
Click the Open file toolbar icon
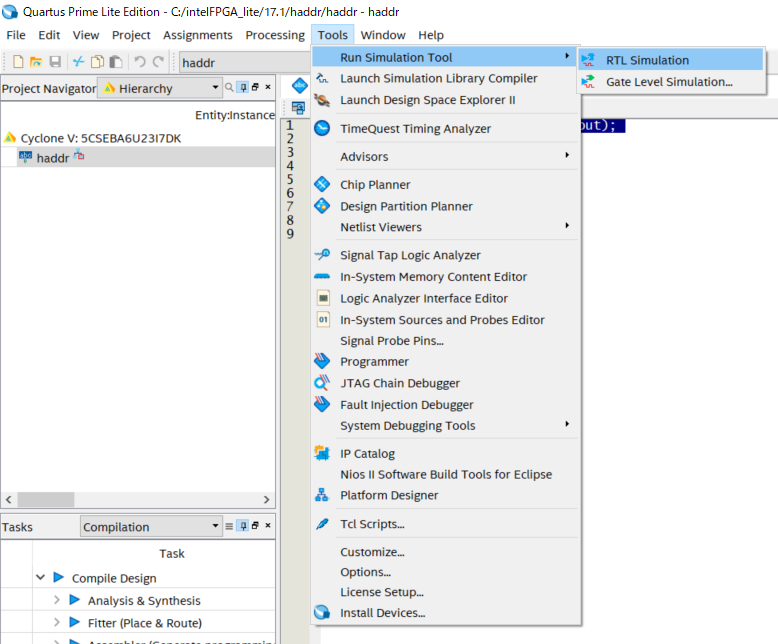pyautogui.click(x=36, y=62)
